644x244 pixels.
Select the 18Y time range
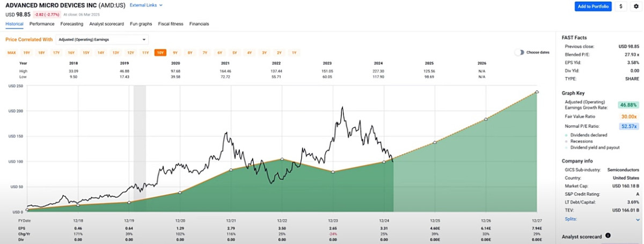click(41, 53)
